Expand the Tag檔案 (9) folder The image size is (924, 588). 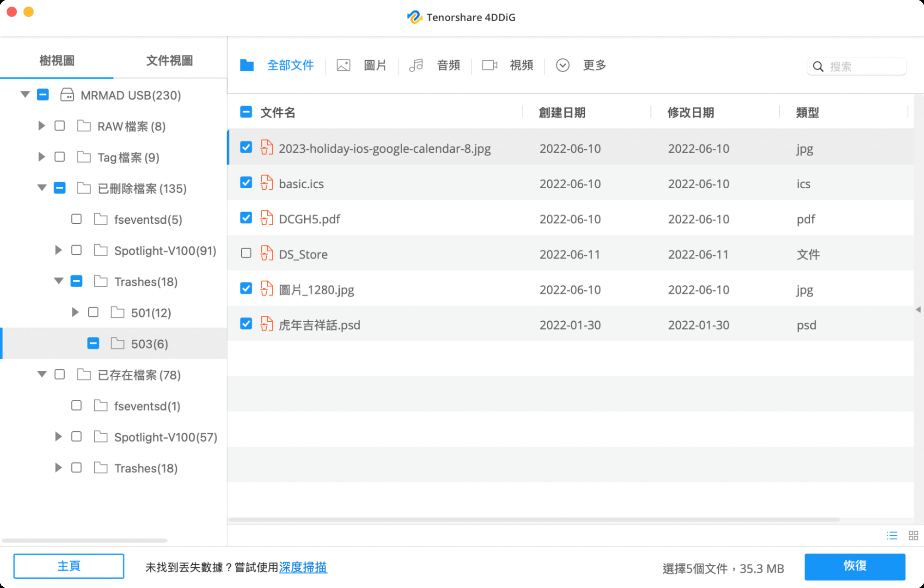pyautogui.click(x=42, y=157)
